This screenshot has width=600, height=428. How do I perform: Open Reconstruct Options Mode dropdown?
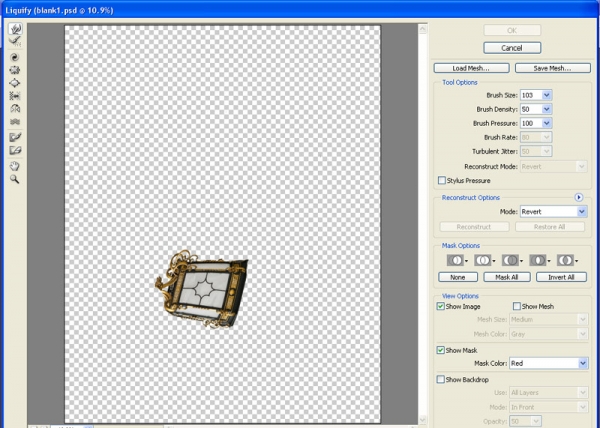pyautogui.click(x=553, y=212)
